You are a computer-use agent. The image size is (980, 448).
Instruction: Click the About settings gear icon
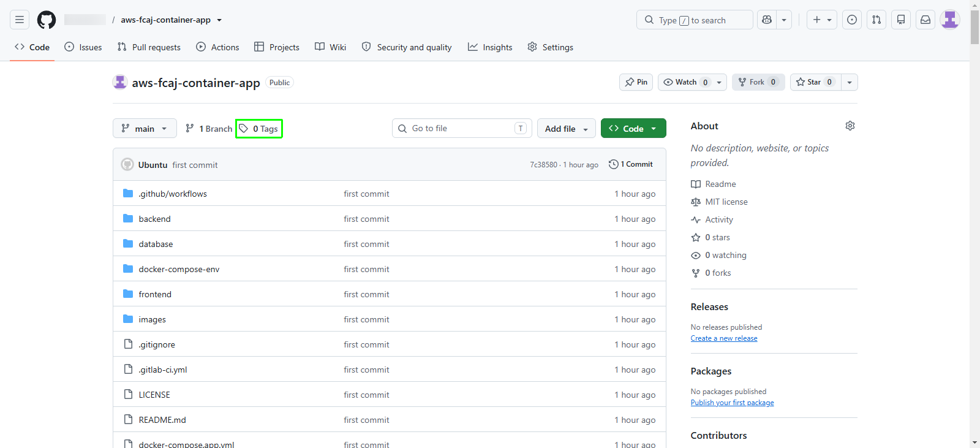(850, 126)
